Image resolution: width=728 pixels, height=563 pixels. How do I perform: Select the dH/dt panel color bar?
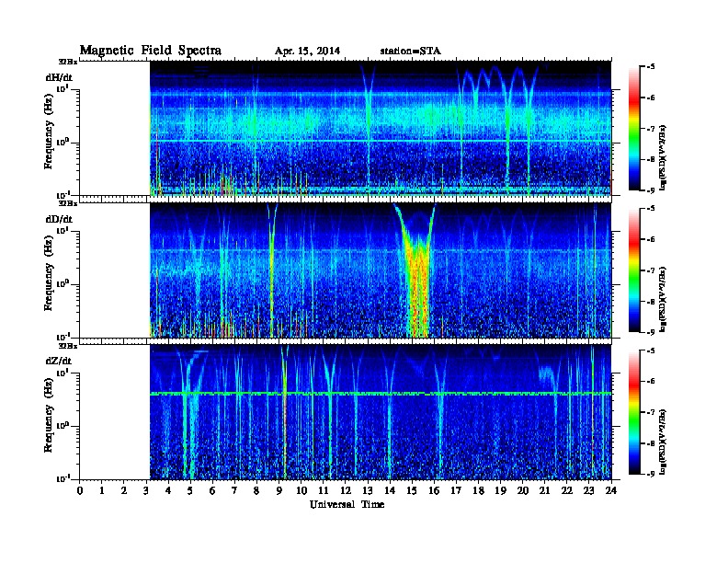click(x=634, y=129)
